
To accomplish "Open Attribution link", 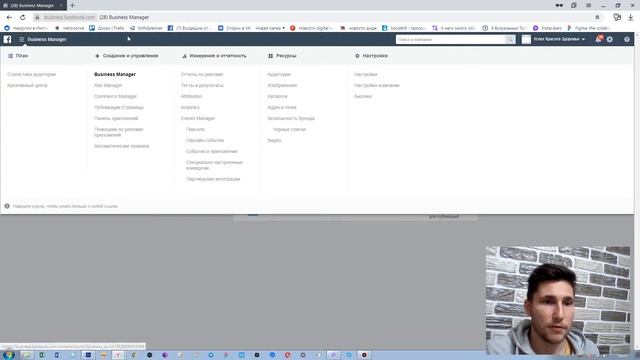I will point(191,96).
